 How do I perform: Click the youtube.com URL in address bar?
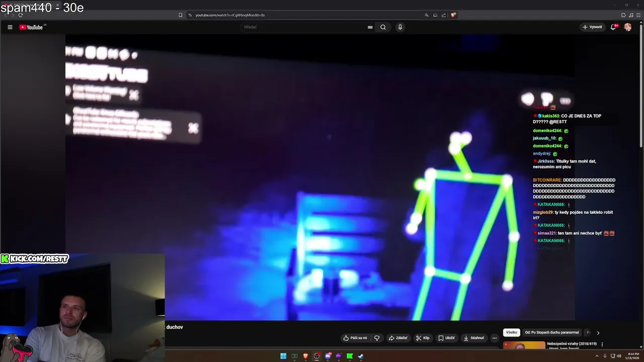pos(230,15)
